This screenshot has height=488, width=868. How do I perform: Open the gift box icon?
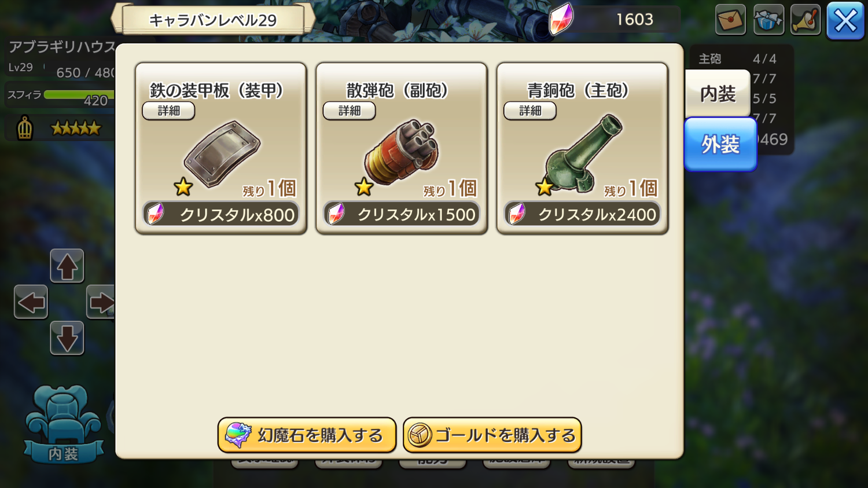(768, 20)
